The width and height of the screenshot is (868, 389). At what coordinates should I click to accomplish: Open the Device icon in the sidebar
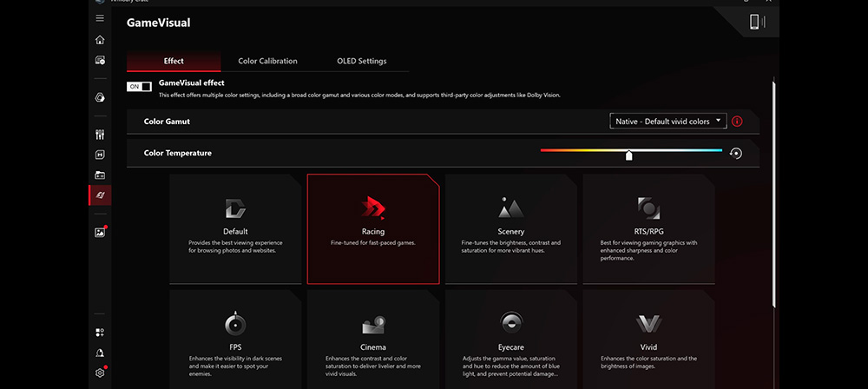point(100,61)
